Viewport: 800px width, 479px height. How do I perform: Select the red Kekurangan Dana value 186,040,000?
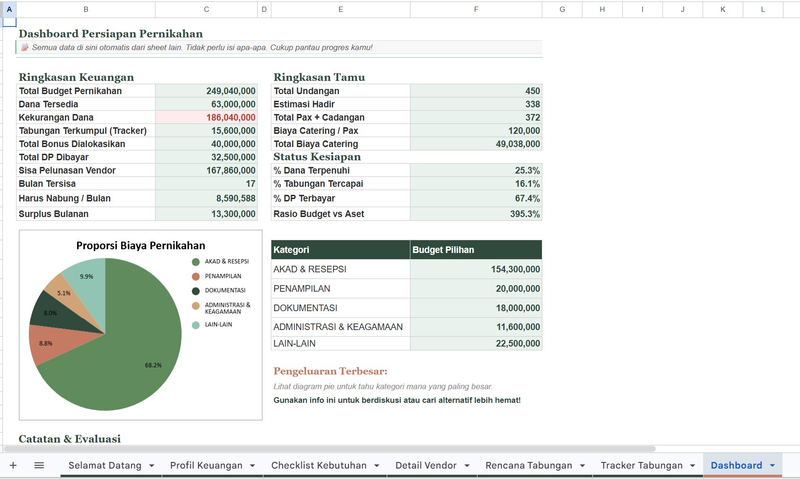[206, 117]
